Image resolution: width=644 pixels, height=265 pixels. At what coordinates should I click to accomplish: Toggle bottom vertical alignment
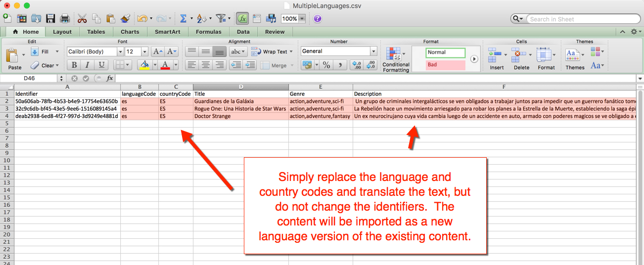(220, 51)
